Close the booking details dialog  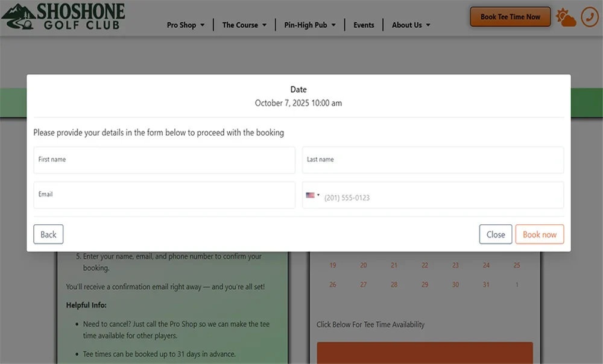(495, 234)
